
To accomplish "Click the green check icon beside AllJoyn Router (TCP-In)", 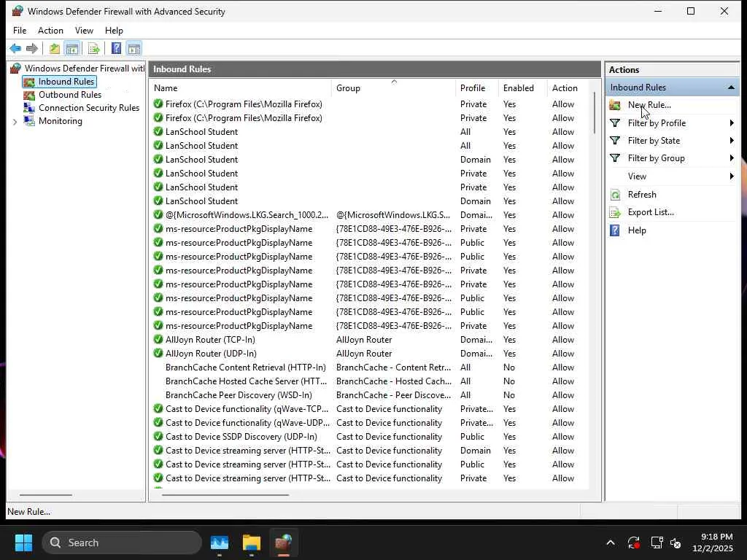I will (158, 340).
